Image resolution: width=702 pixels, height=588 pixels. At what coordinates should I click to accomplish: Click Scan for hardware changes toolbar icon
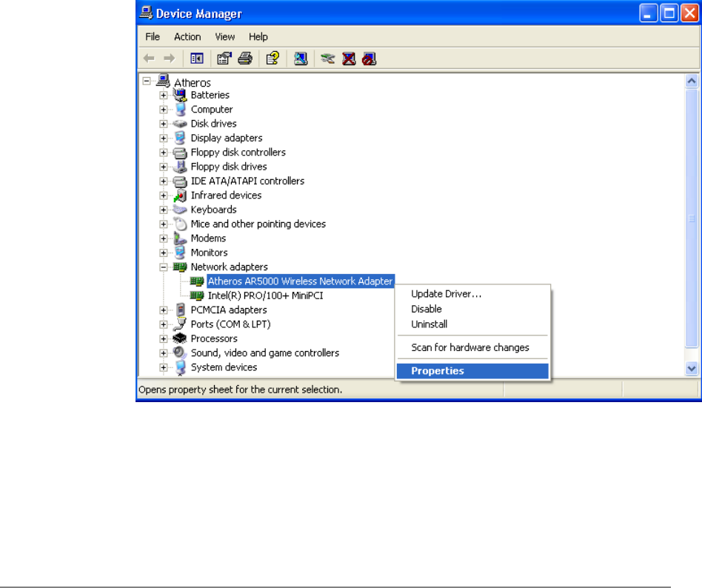(301, 59)
